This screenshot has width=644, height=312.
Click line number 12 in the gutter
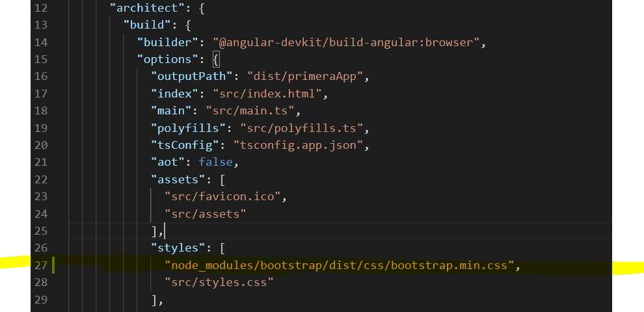(x=40, y=10)
